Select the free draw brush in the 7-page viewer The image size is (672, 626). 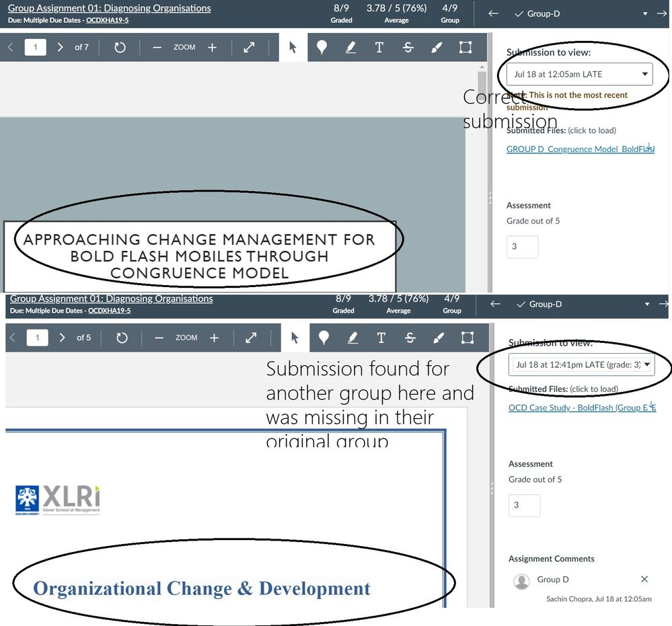(x=437, y=48)
